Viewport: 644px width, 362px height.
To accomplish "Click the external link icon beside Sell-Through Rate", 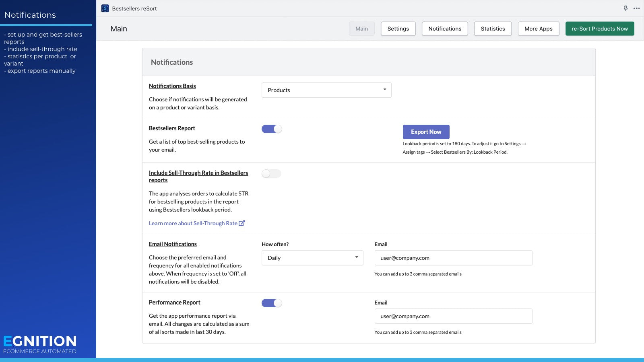I will point(242,223).
